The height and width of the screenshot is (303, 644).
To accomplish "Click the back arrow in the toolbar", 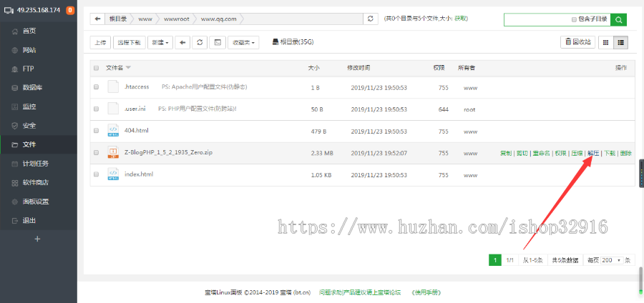I will coord(183,43).
